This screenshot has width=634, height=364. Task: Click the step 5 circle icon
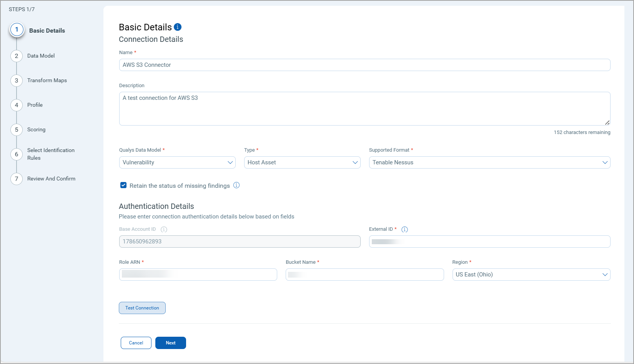click(17, 130)
